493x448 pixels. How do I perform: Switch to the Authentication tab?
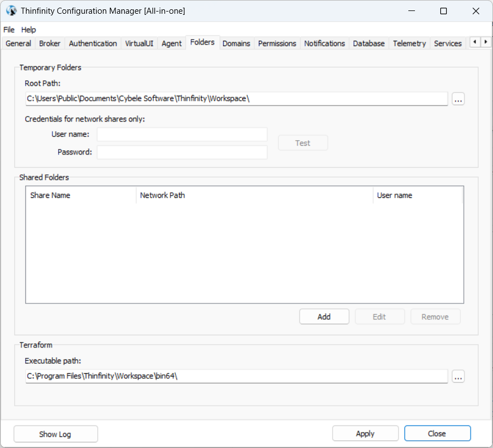coord(93,43)
